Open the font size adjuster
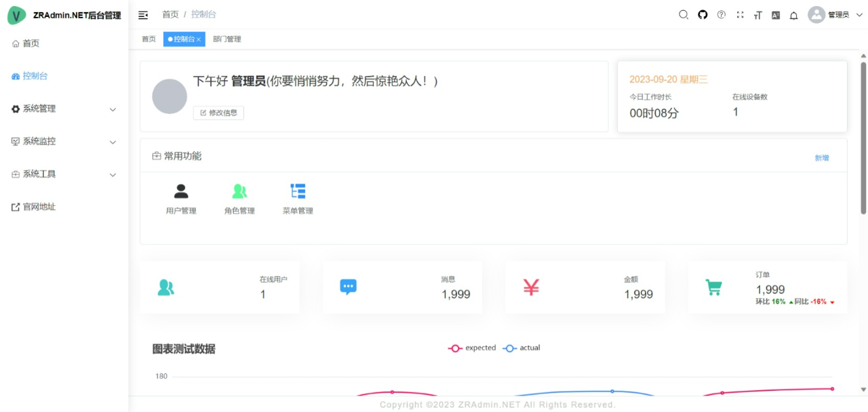 click(x=757, y=14)
